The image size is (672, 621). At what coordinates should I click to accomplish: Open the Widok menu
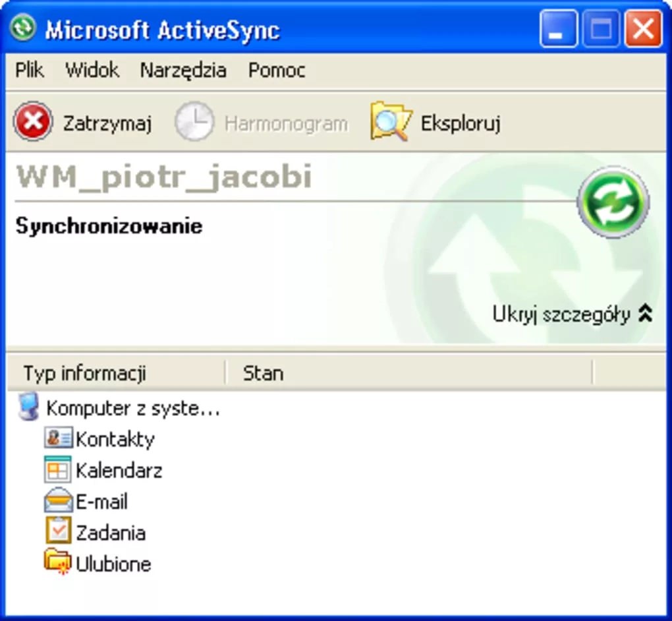92,70
